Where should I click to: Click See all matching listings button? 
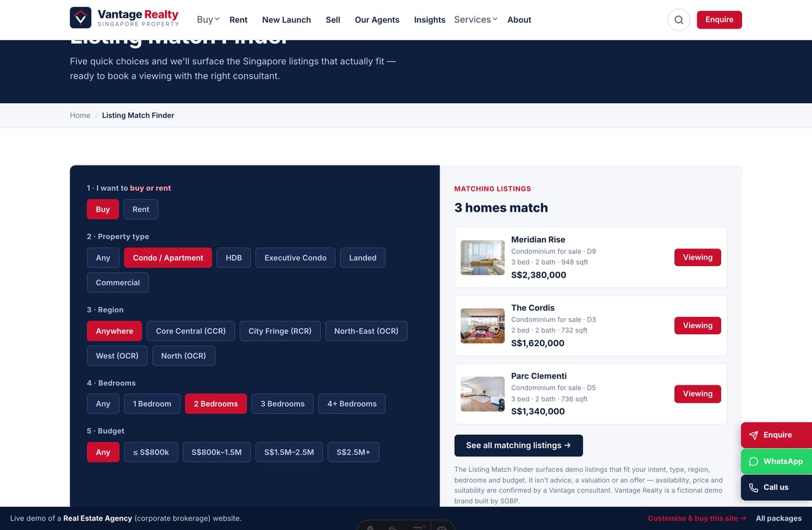(x=518, y=446)
